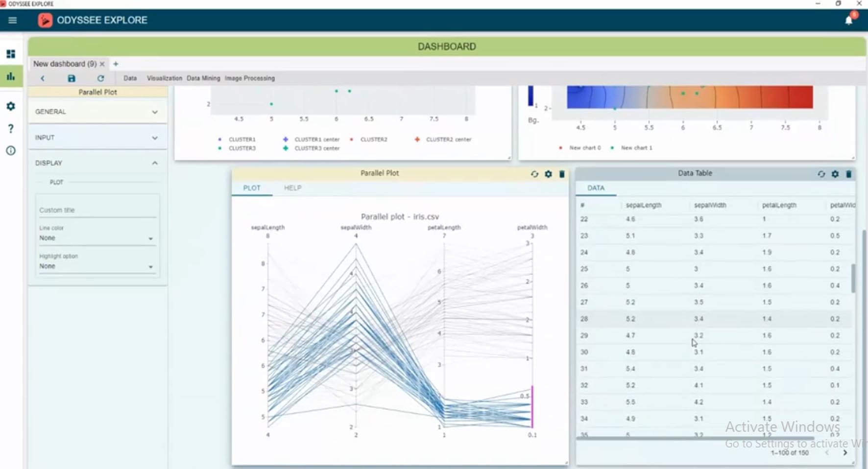Viewport: 868px width, 469px height.
Task: Open the hamburger navigation menu
Action: pos(12,20)
